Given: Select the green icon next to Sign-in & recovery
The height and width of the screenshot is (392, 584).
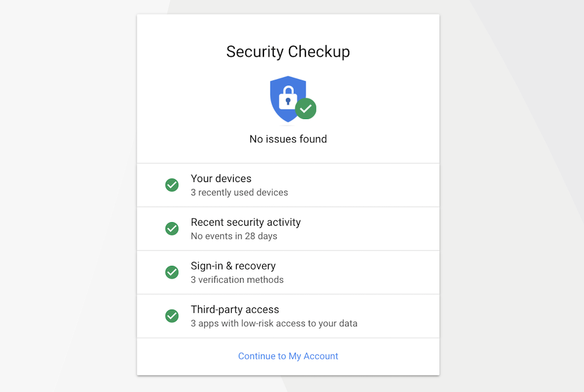Looking at the screenshot, I should [x=172, y=272].
